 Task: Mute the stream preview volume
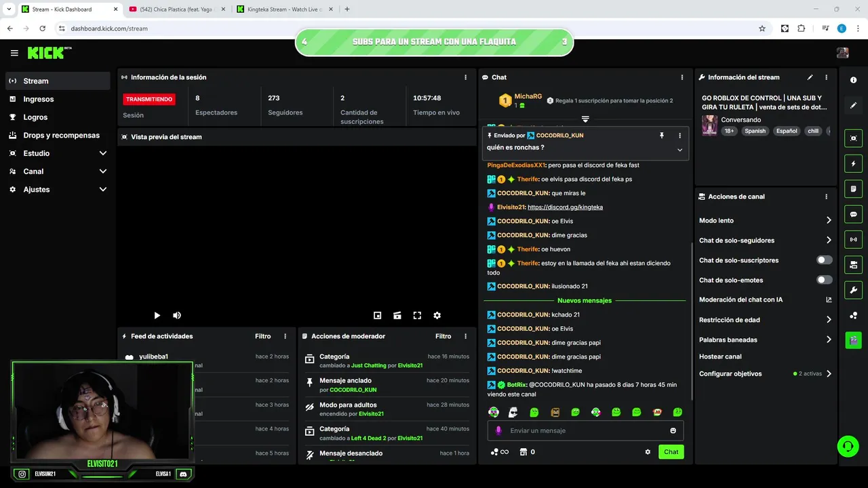point(177,315)
